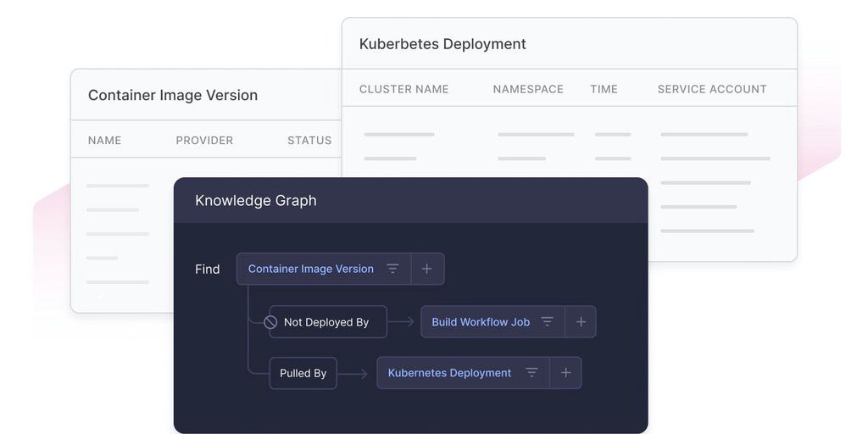Screen dimensions: 868x434
Task: Click filter icon on Container Image Version node
Action: [392, 269]
